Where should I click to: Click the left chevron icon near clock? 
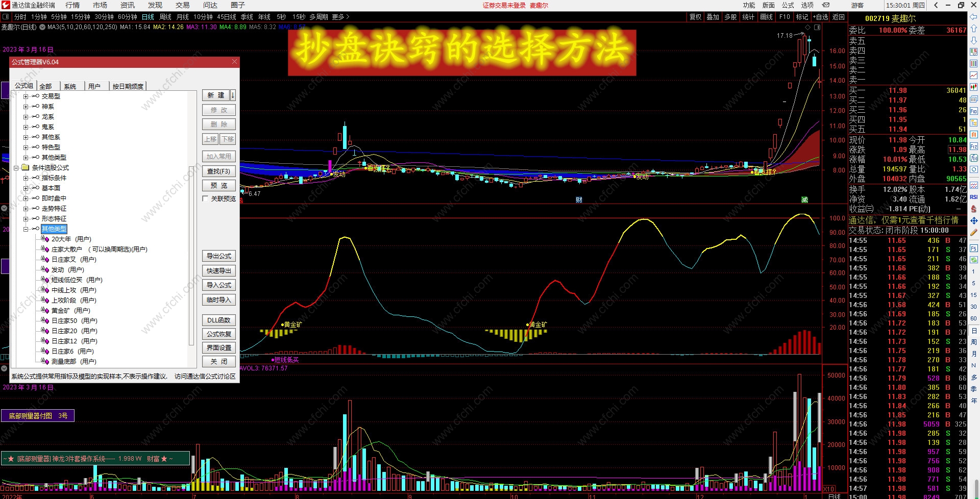[936, 5]
